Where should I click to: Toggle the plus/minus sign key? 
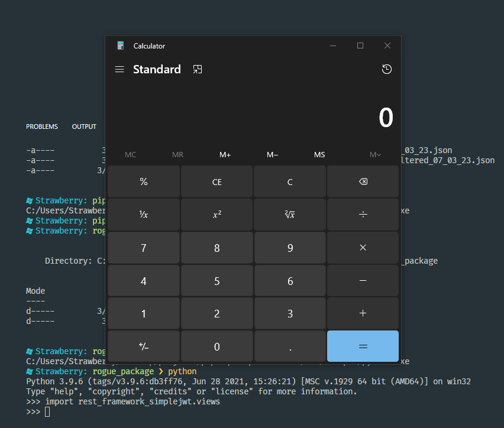(x=143, y=346)
